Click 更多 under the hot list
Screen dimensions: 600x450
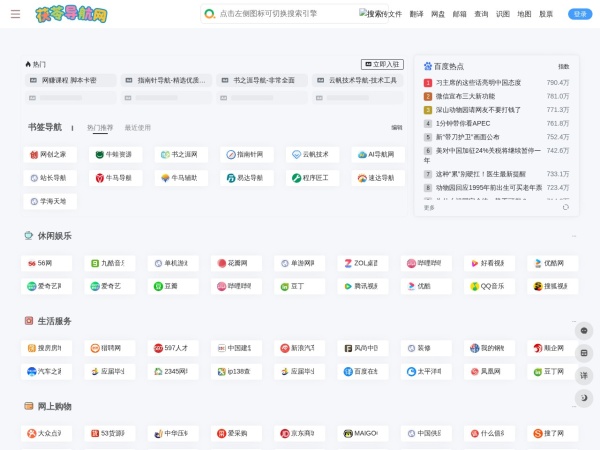[429, 207]
